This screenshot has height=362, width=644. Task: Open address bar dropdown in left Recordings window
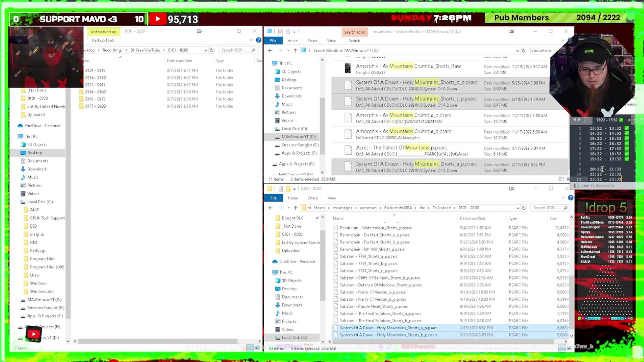click(205, 50)
